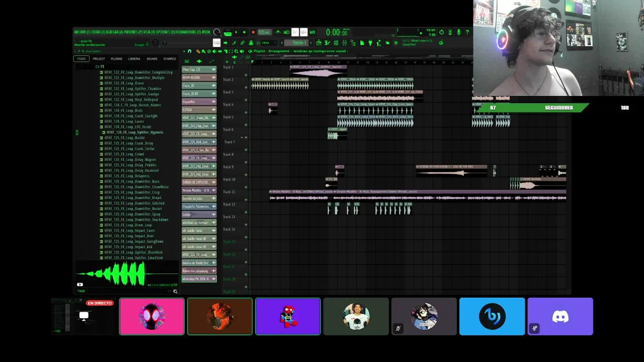Viewport: 644px width, 362px height.
Task: Toggle playlist magnet snap icon
Action: 189,51
